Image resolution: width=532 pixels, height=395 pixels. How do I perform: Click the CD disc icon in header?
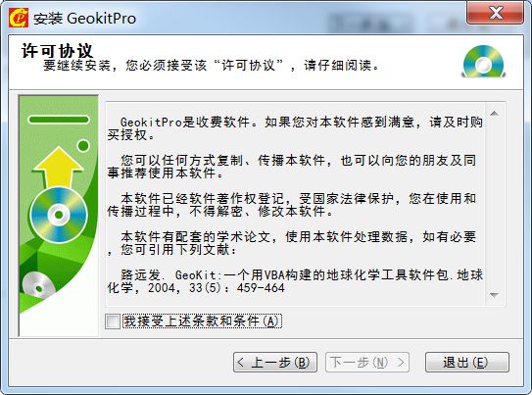(484, 62)
